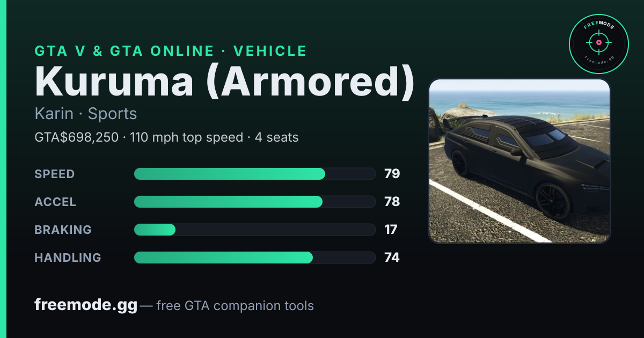
Task: Open the freemode.gg link text
Action: point(86,305)
